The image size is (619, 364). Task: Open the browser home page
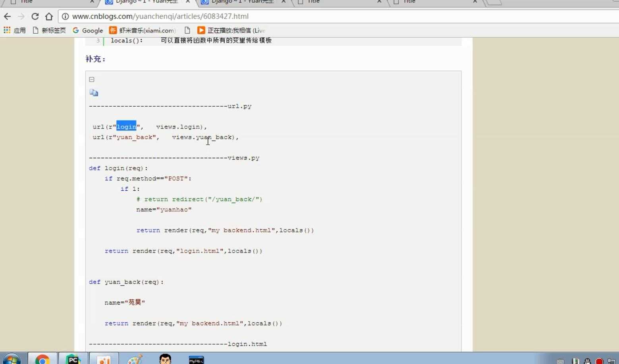pos(49,16)
